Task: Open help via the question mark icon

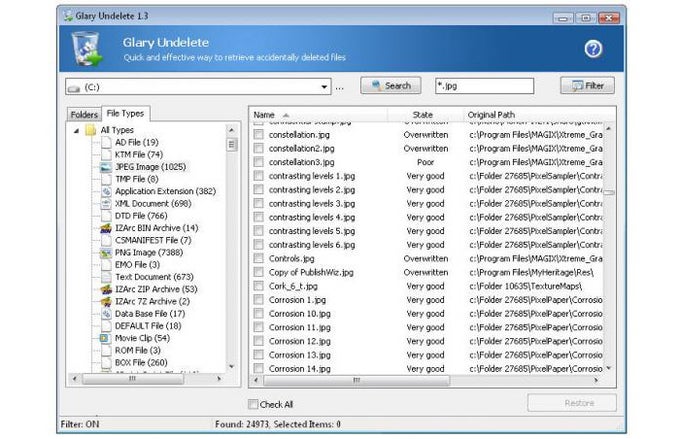Action: pyautogui.click(x=592, y=49)
